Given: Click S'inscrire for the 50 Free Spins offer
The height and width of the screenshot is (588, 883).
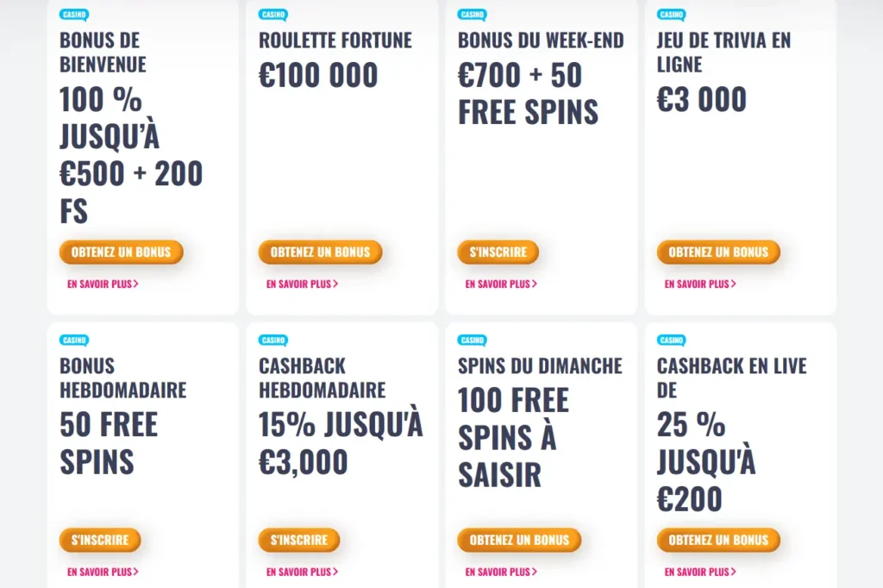Looking at the screenshot, I should pyautogui.click(x=100, y=540).
